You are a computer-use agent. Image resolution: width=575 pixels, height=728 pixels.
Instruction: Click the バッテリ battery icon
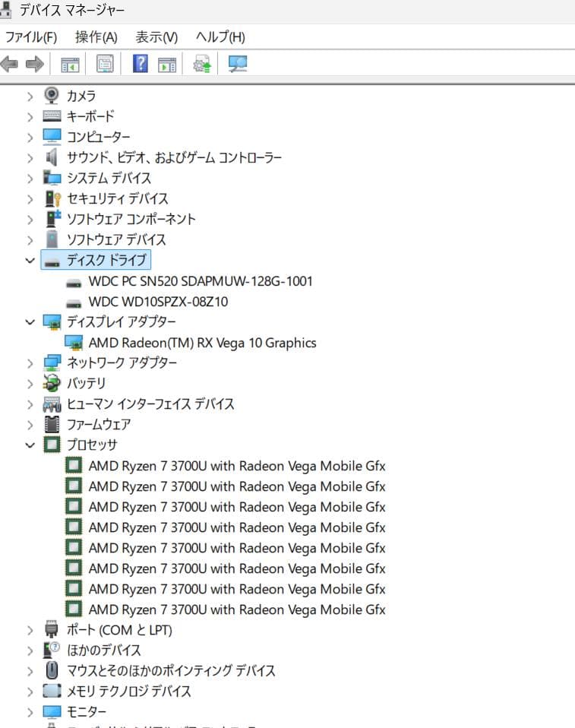[x=52, y=383]
